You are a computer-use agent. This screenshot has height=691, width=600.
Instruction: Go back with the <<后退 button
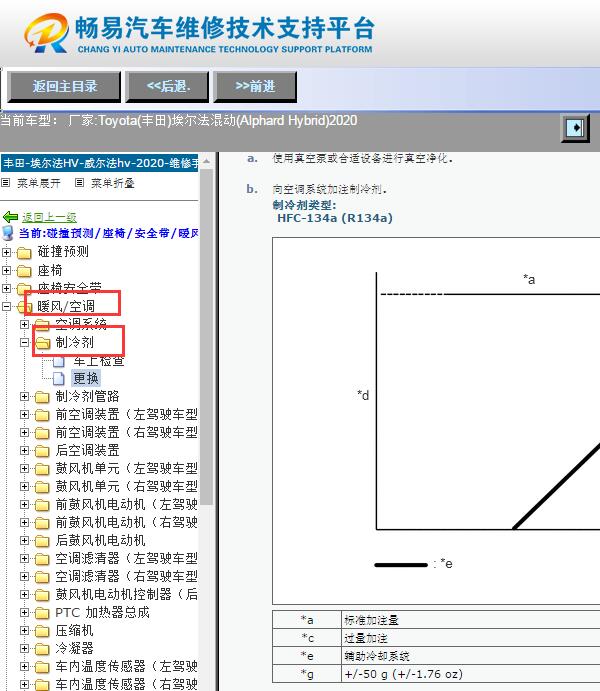(167, 86)
